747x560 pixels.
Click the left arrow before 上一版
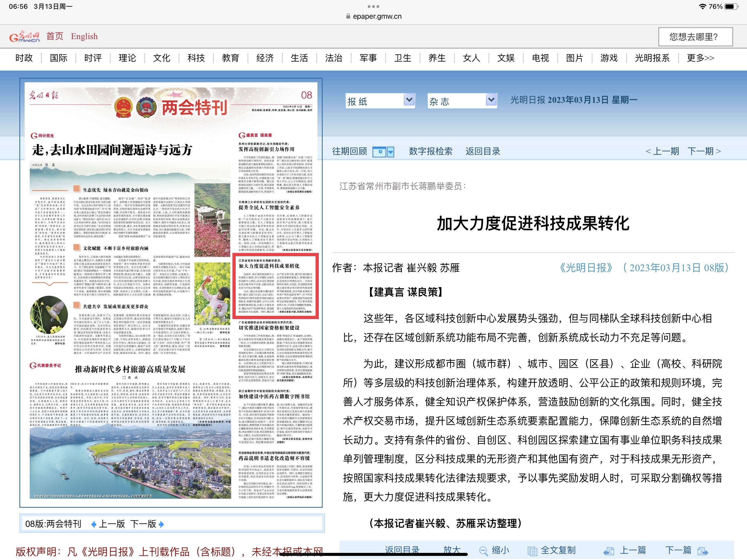(x=94, y=524)
